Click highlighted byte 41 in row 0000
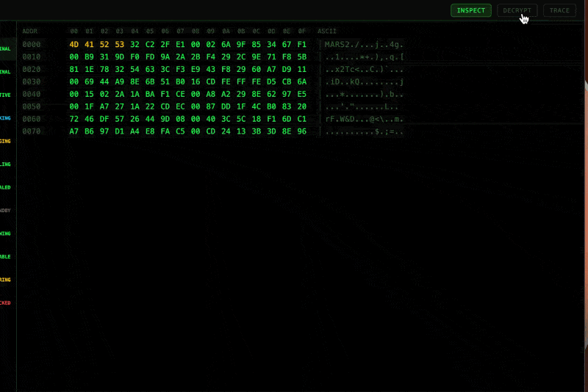The height and width of the screenshot is (392, 588). pyautogui.click(x=89, y=45)
